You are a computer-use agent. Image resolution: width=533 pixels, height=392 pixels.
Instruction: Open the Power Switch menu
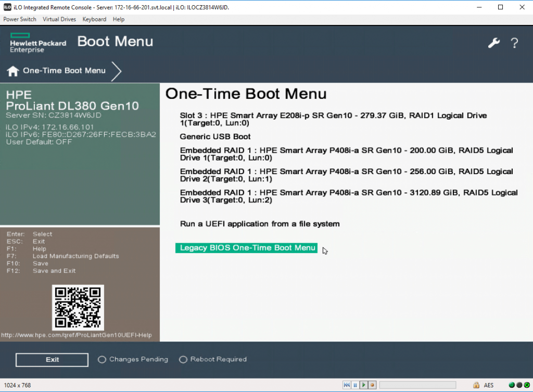(x=20, y=19)
